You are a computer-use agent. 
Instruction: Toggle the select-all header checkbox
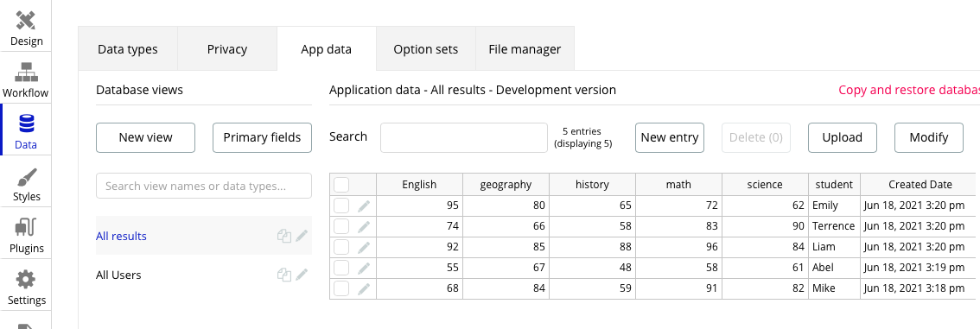[x=341, y=185]
